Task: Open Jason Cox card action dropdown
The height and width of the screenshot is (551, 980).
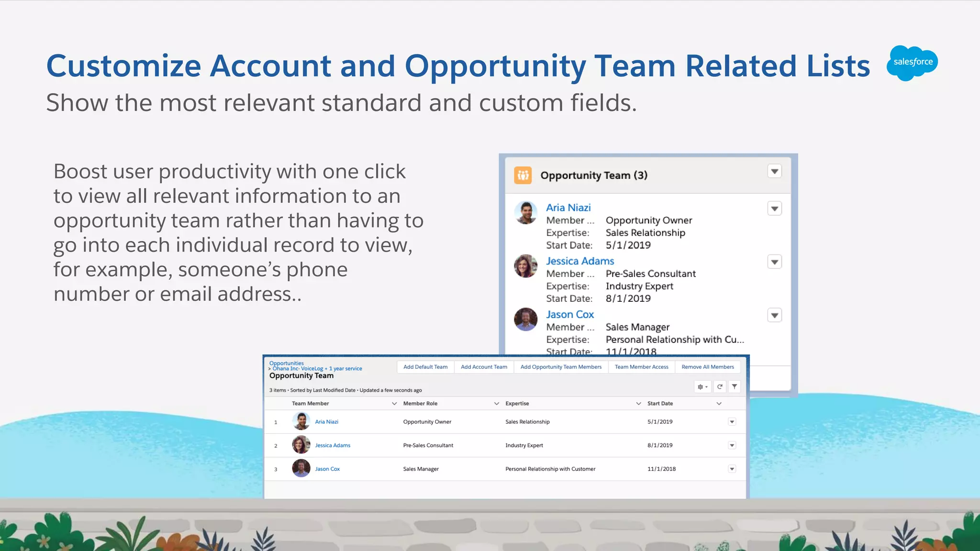Action: (774, 315)
